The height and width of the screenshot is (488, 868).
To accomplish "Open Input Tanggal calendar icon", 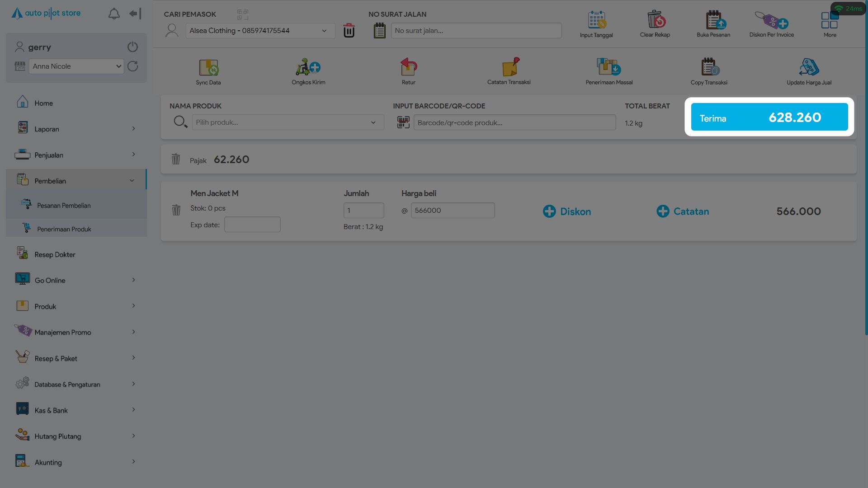I will tap(596, 20).
